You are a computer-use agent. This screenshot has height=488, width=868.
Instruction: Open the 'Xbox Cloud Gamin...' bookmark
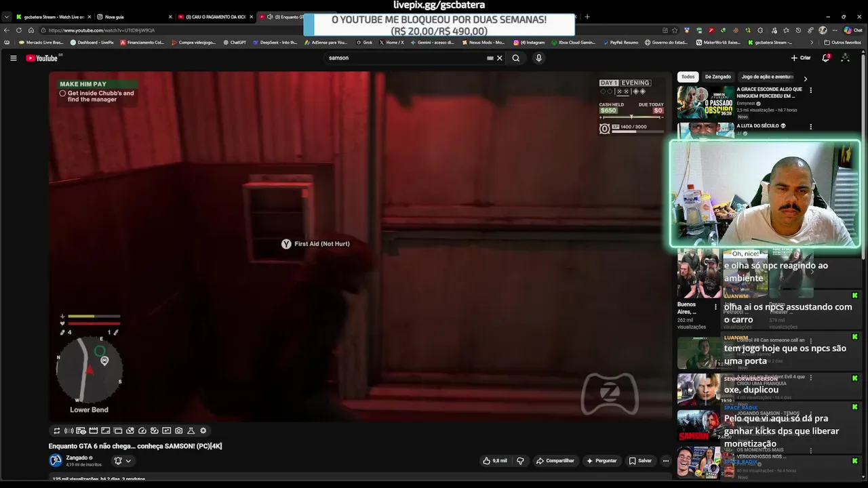coord(573,43)
